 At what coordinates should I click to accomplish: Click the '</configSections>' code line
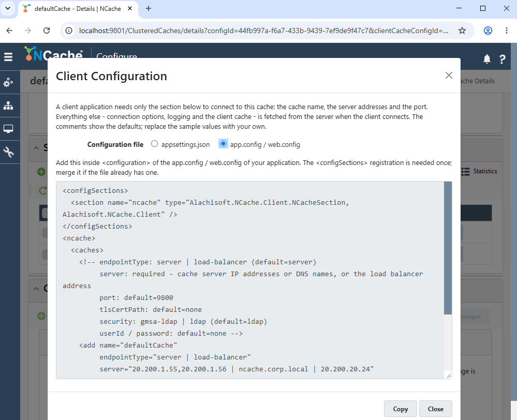[x=97, y=227]
